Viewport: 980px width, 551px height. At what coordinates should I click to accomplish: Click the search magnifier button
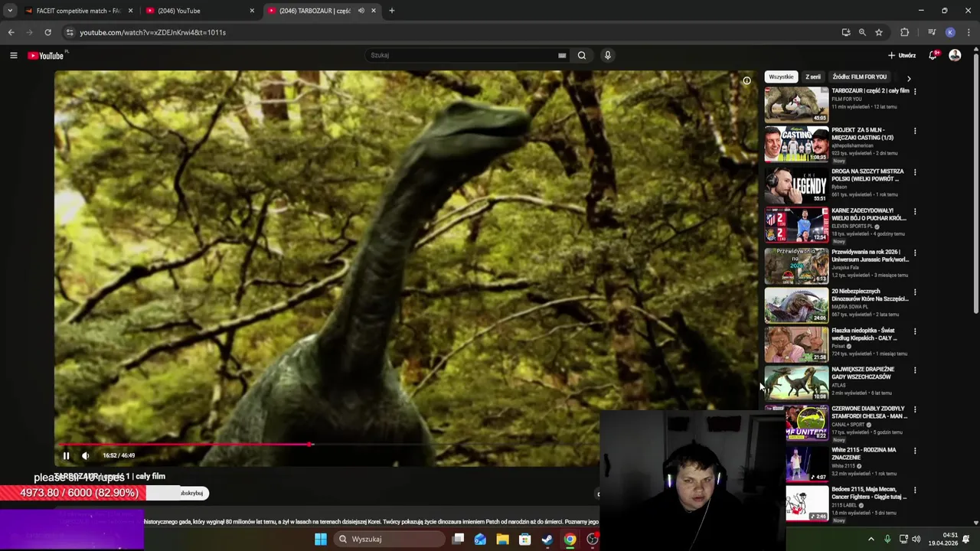[x=582, y=55]
